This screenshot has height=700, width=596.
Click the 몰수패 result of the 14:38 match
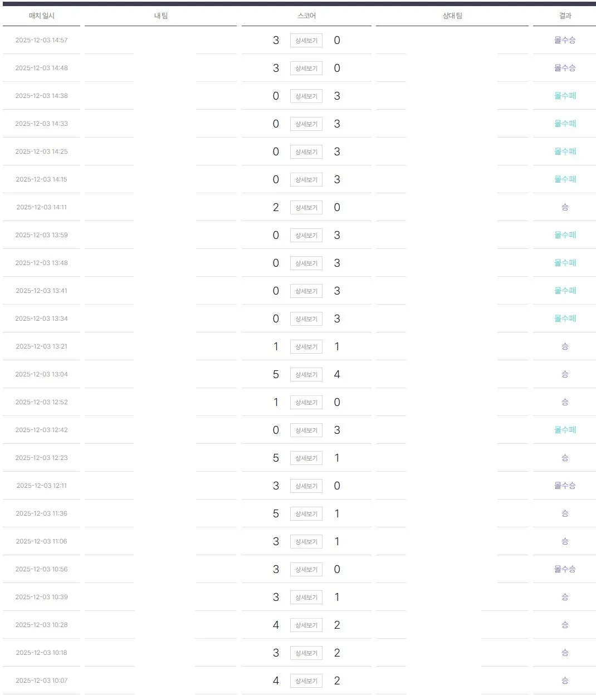pyautogui.click(x=565, y=96)
